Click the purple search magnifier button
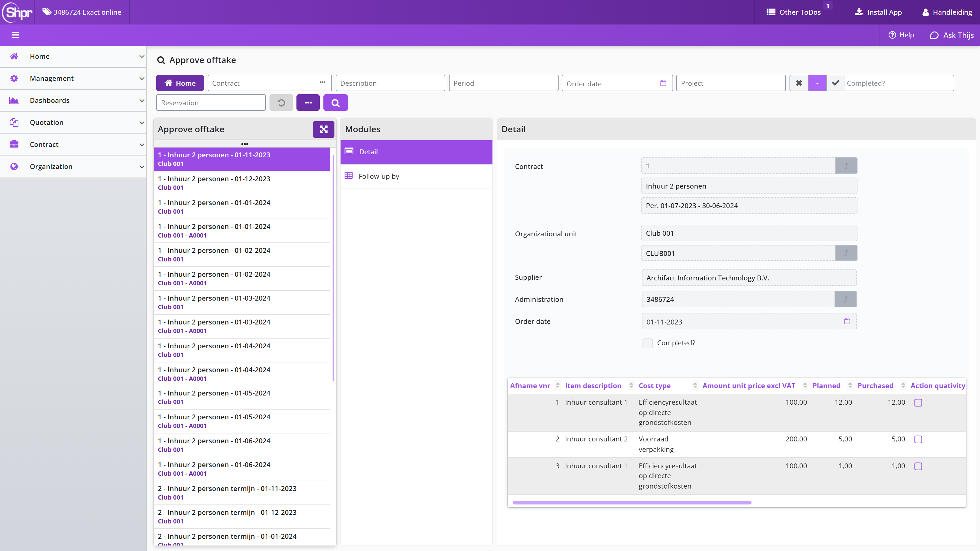Screen dimensions: 980x551 (335, 103)
